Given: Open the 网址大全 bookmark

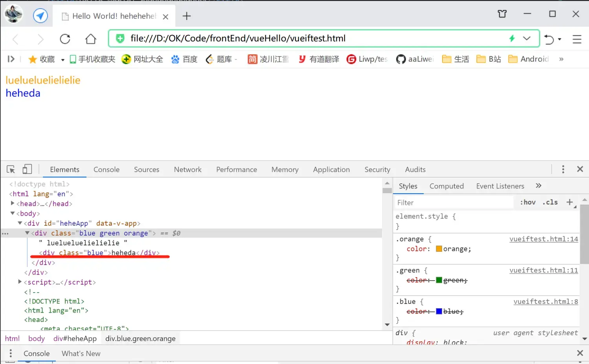Looking at the screenshot, I should 142,59.
